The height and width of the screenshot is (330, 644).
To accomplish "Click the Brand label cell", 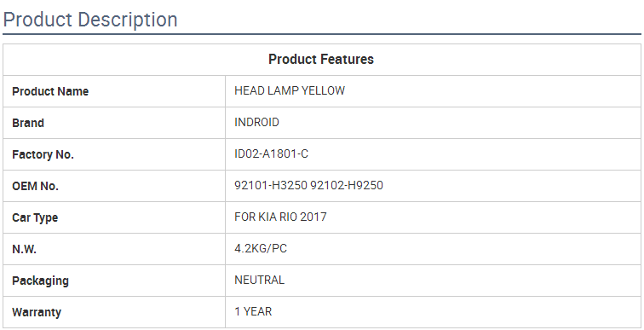I will click(114, 123).
